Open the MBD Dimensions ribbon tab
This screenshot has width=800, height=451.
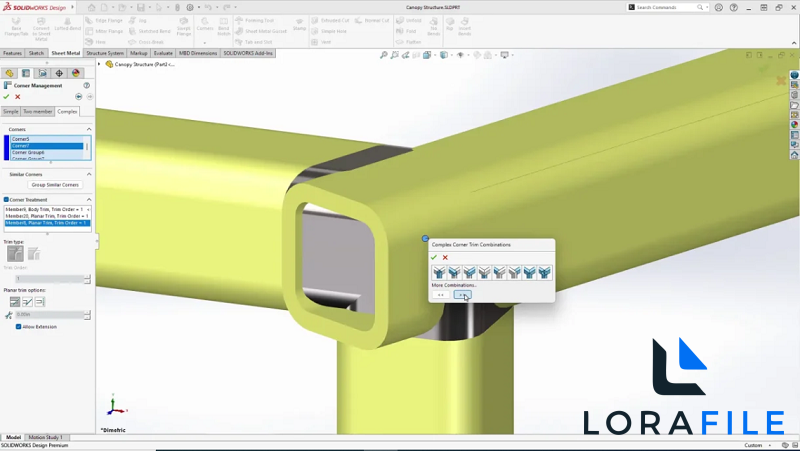point(198,53)
